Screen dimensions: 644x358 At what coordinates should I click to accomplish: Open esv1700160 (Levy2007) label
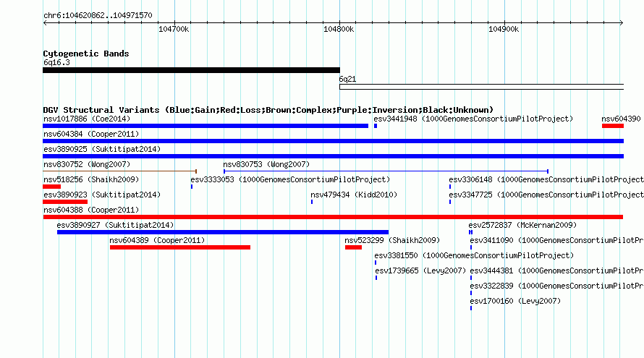click(x=515, y=301)
